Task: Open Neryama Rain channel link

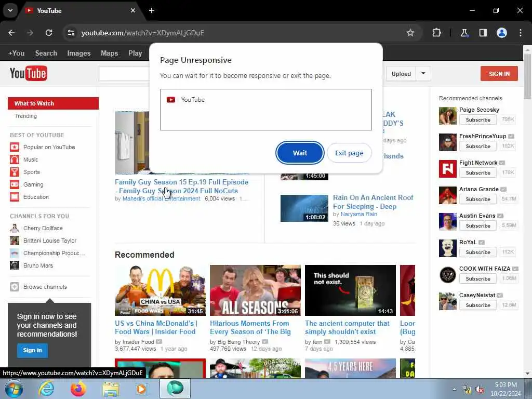Action: pos(359,214)
